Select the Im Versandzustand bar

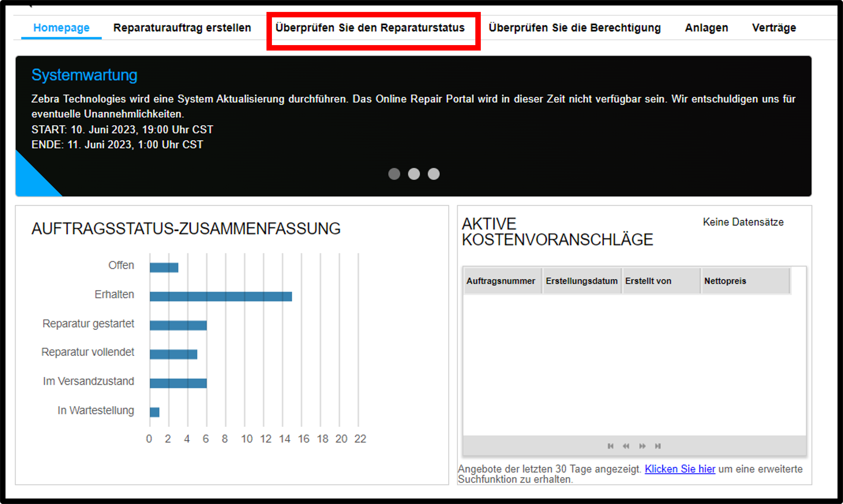[x=178, y=383]
